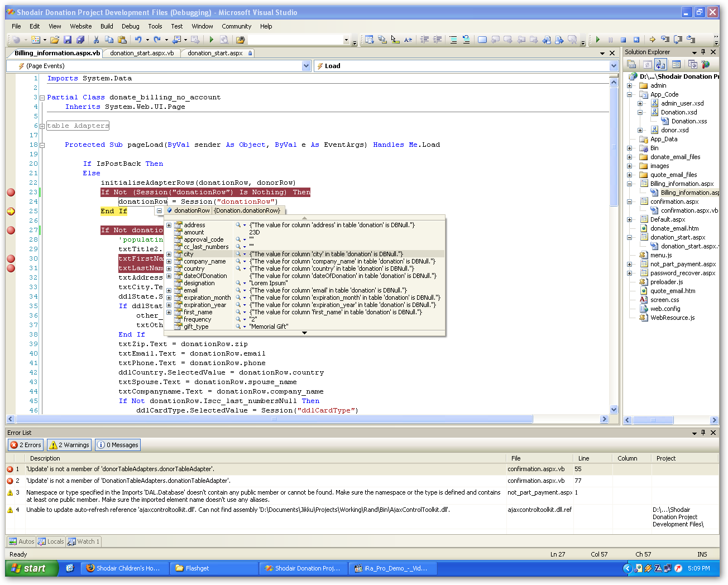
Task: Click the Open File folder icon
Action: click(55, 40)
